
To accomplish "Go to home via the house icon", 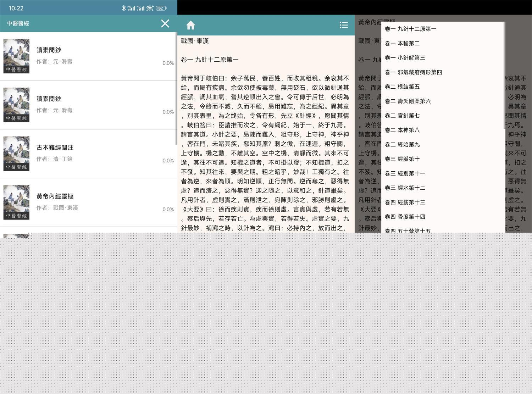I will 191,25.
